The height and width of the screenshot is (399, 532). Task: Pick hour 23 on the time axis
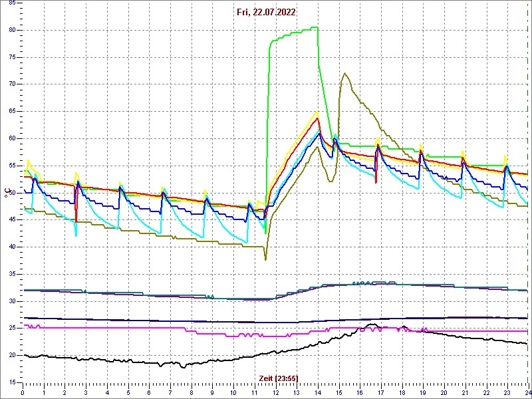(507, 393)
